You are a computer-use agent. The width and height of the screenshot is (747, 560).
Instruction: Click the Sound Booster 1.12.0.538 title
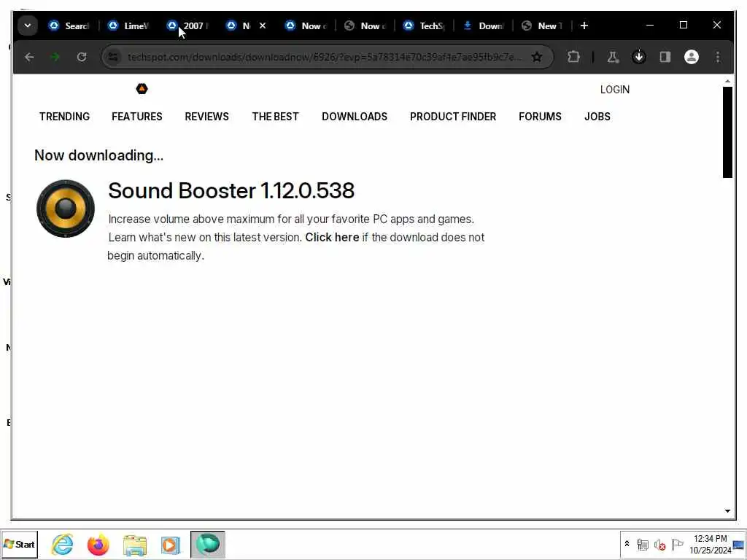[231, 191]
